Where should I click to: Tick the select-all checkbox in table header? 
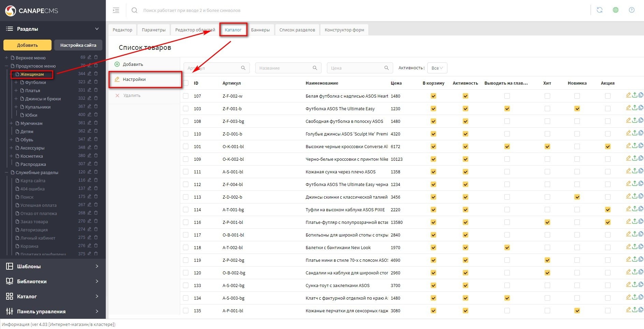[x=186, y=83]
